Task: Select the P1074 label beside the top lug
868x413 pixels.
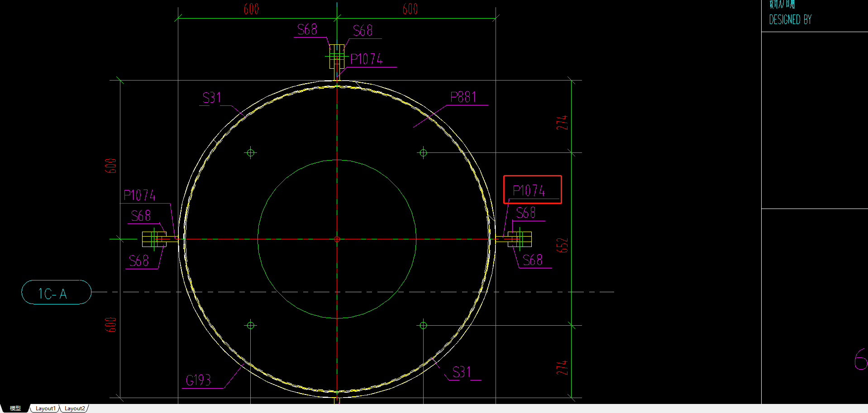Action: click(x=367, y=59)
